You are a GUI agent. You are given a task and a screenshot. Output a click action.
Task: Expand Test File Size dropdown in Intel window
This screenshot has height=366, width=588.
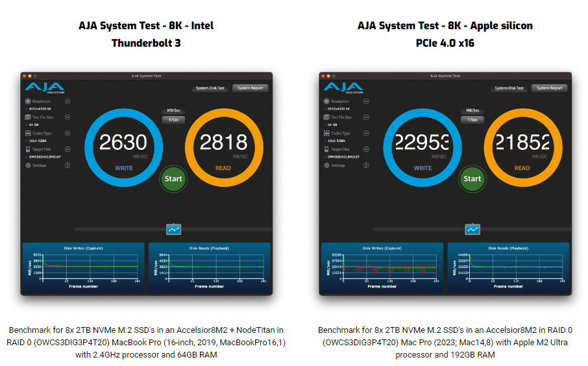[67, 117]
